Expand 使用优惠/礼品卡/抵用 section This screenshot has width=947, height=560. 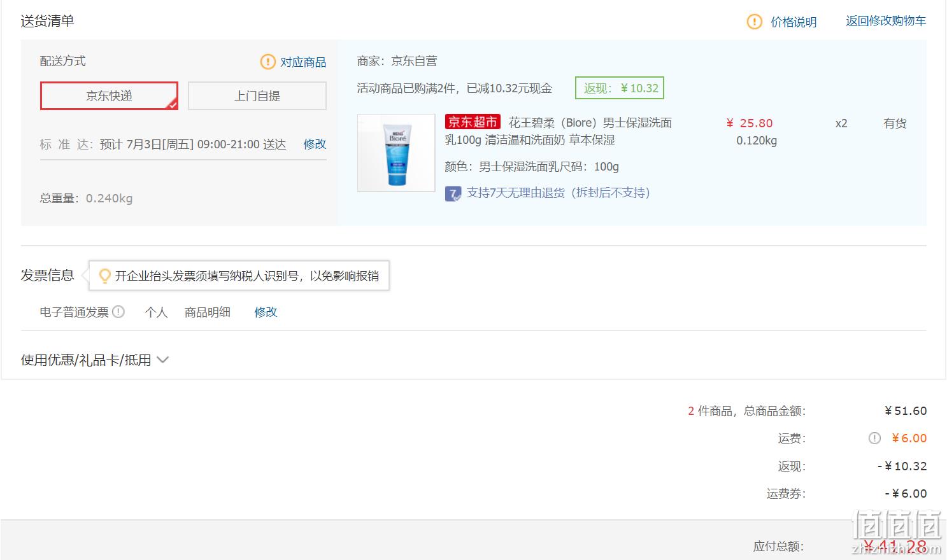tap(95, 360)
